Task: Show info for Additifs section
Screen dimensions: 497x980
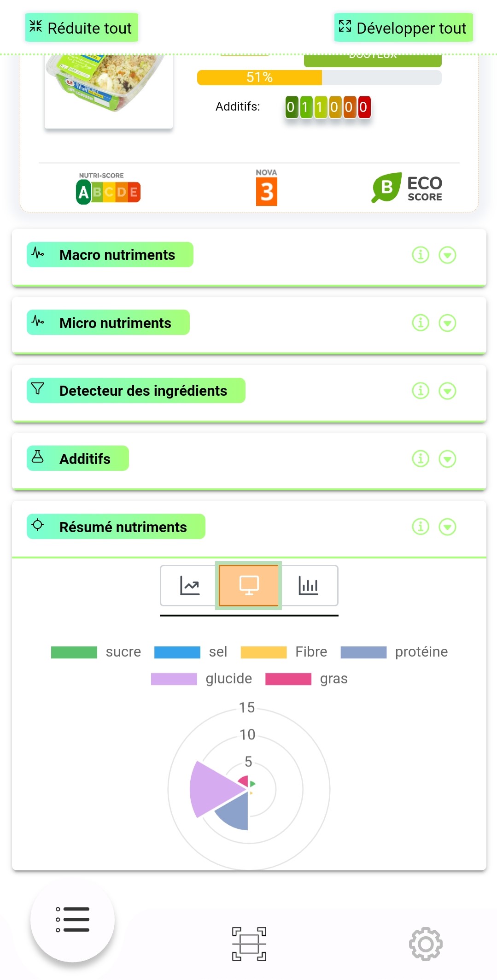Action: pos(420,459)
